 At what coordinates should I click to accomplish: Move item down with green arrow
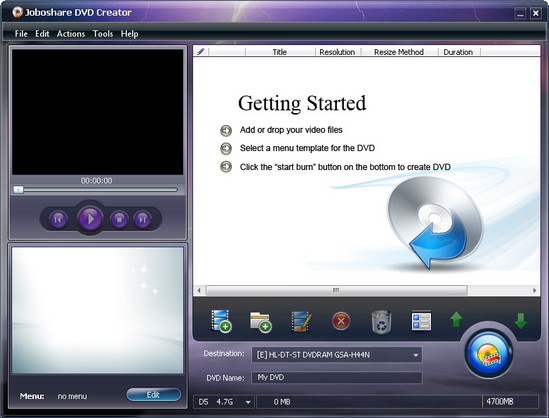(521, 320)
